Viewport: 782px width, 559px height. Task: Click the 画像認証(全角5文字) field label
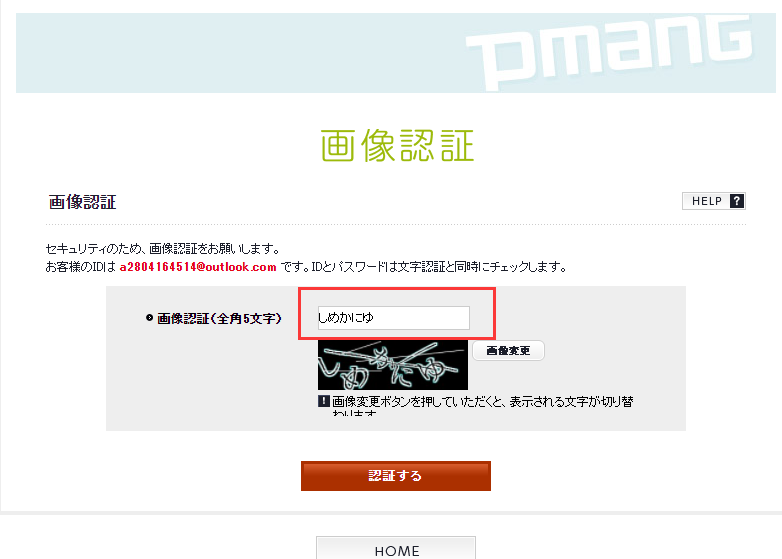pyautogui.click(x=219, y=318)
